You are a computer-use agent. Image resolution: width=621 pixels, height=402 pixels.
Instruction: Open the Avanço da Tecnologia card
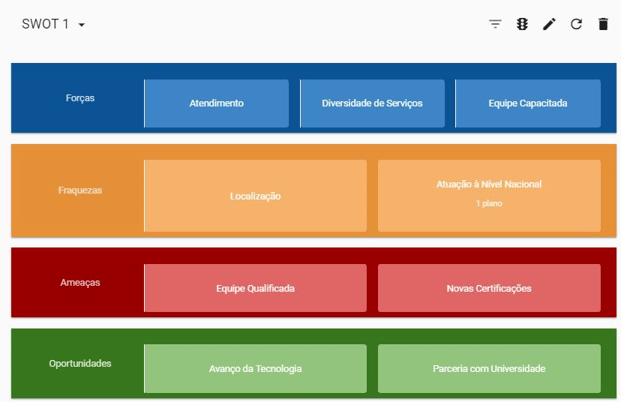pyautogui.click(x=255, y=369)
